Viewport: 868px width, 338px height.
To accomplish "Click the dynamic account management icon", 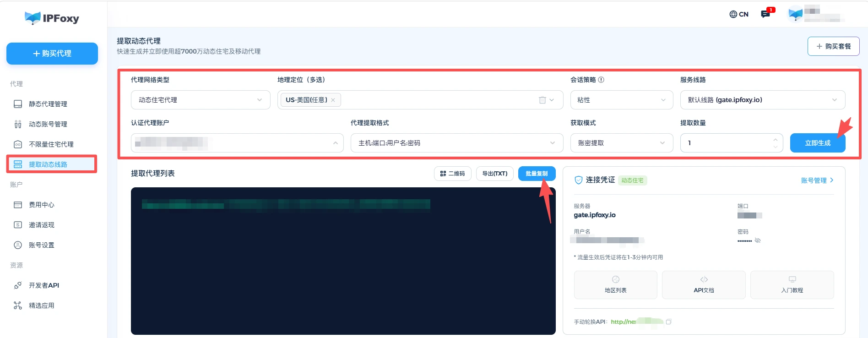I will click(18, 124).
